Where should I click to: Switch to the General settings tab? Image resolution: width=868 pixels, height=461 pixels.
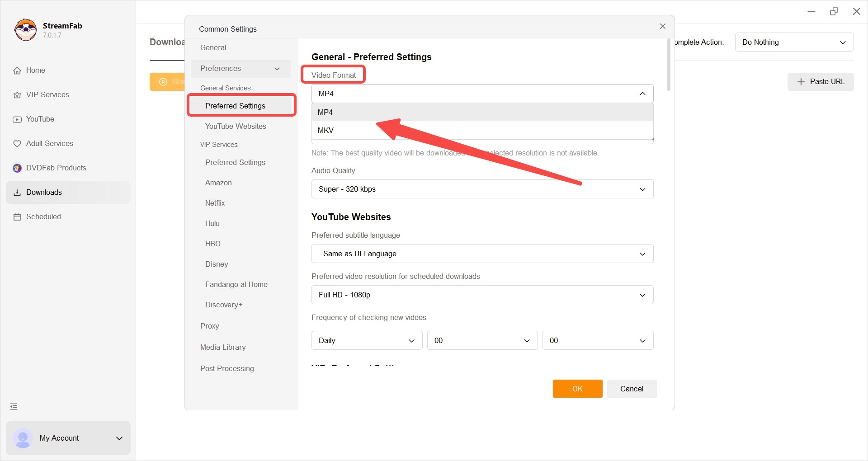213,47
